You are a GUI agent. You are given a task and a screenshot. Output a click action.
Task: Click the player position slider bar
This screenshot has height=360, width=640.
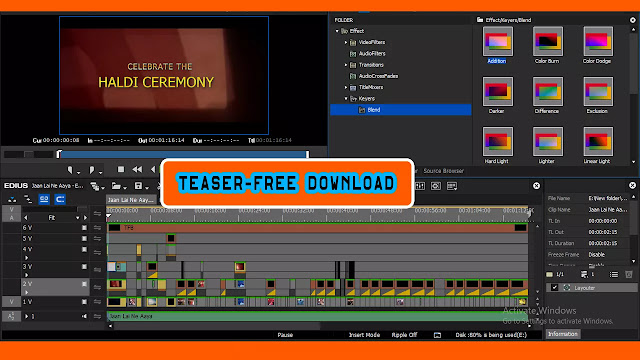pyautogui.click(x=183, y=154)
